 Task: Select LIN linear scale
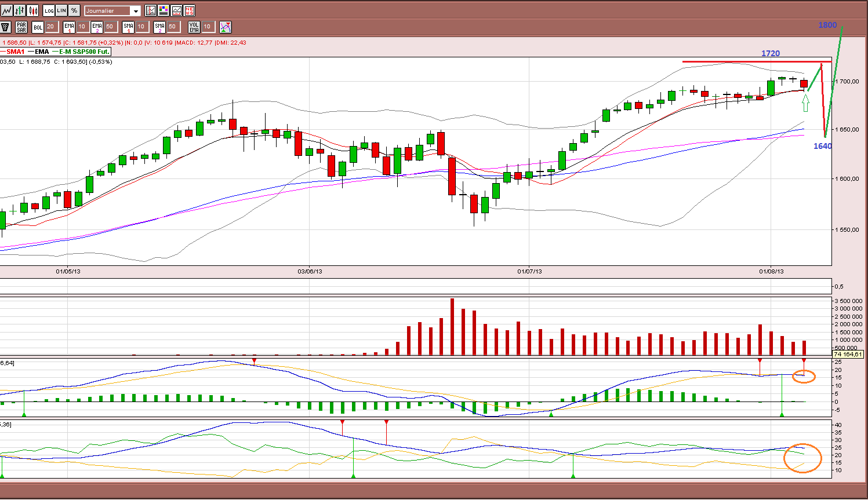pos(61,10)
